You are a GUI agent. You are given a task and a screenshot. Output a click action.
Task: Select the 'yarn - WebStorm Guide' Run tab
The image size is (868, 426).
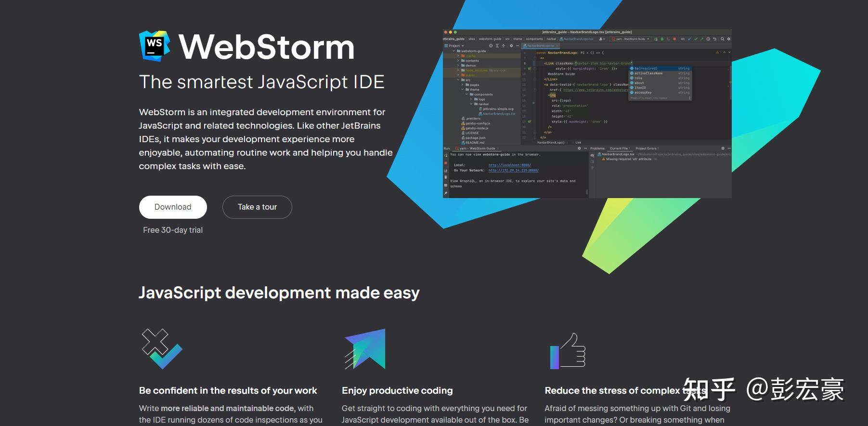[x=477, y=148]
